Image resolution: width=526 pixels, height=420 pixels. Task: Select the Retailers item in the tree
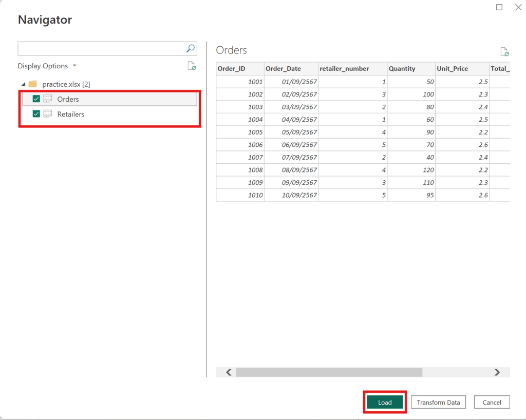pos(71,114)
